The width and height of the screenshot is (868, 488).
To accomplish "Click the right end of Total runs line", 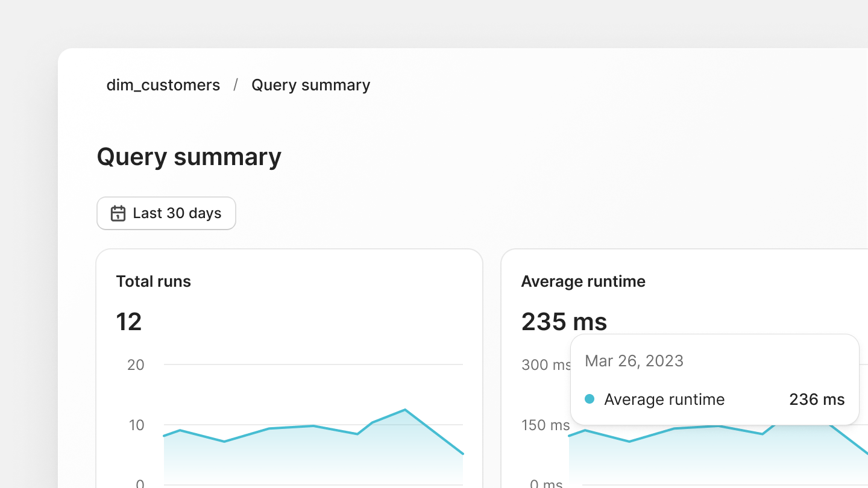I will click(x=462, y=454).
